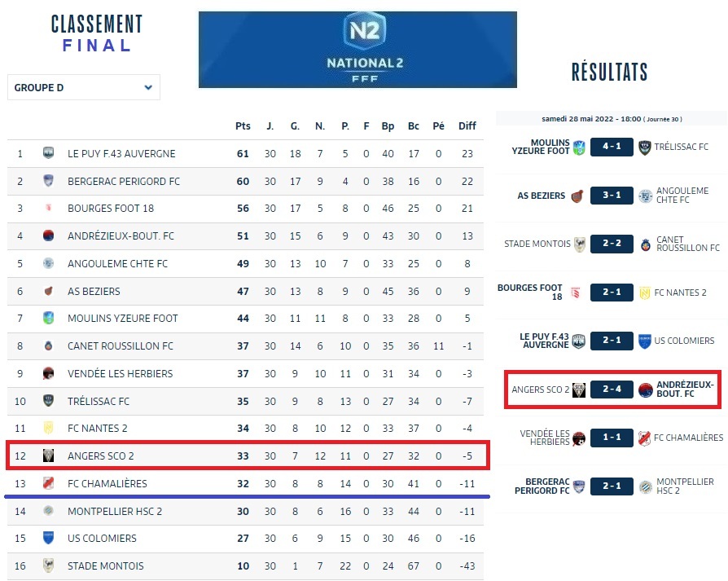This screenshot has height=581, width=728.
Task: Click the National 2 FFF banner
Action: (x=357, y=50)
